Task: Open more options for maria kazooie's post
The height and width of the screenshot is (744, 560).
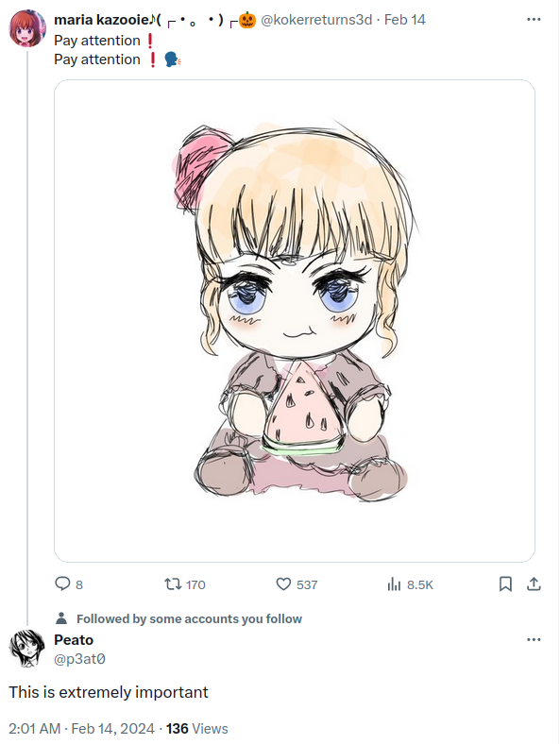Action: [534, 20]
